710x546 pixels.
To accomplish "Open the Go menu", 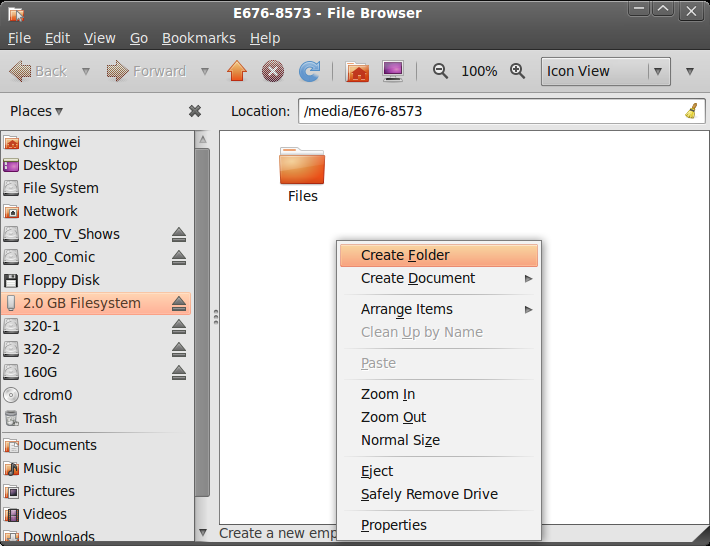I will click(139, 38).
